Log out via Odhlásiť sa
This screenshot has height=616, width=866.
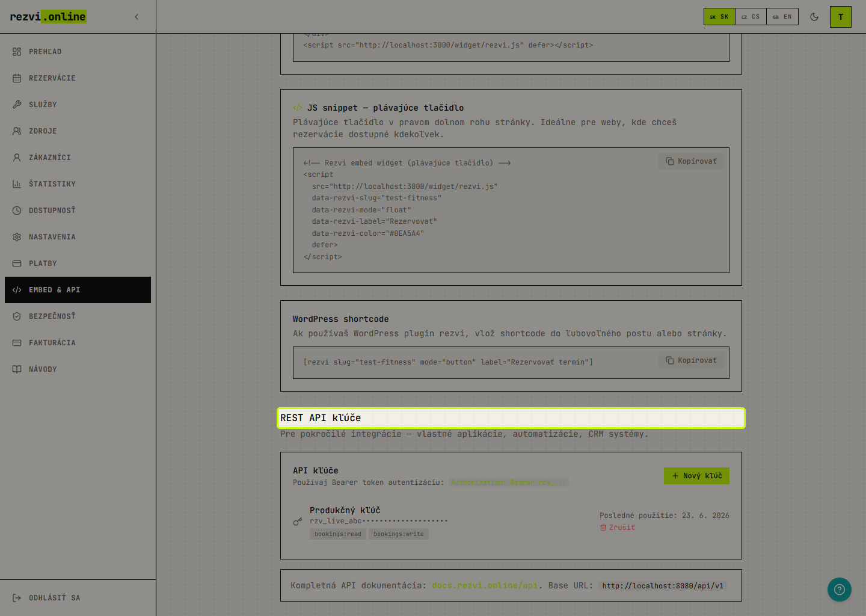78,598
